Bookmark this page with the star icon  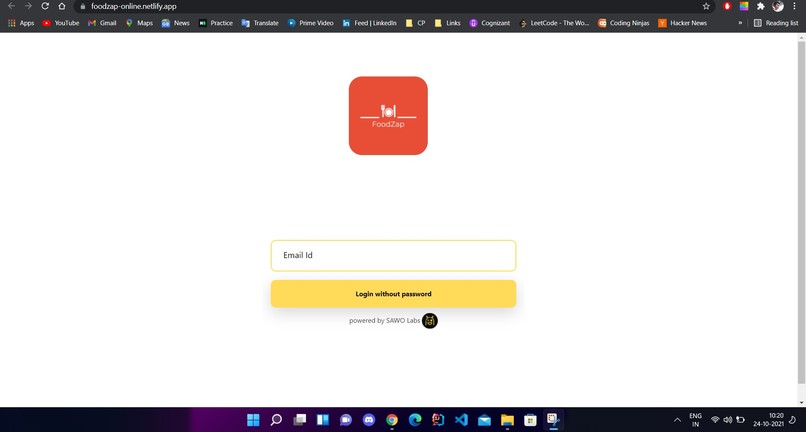point(706,6)
